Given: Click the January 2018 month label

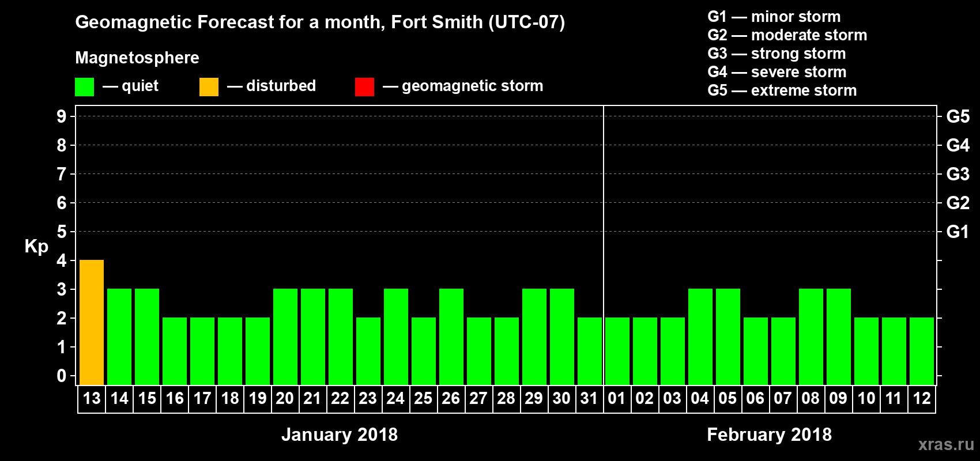Looking at the screenshot, I should (x=340, y=434).
